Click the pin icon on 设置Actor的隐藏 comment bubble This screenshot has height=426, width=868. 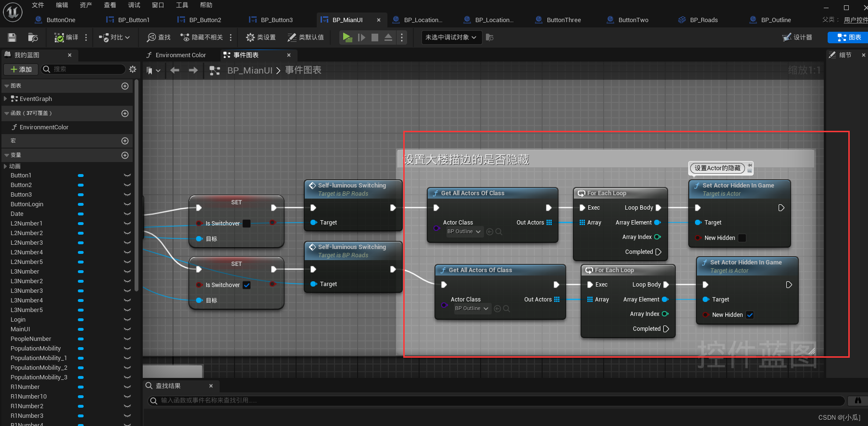click(x=750, y=165)
